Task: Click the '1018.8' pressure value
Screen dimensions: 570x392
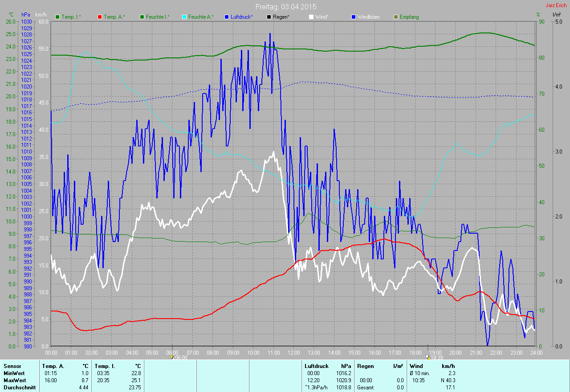Action: 343,388
